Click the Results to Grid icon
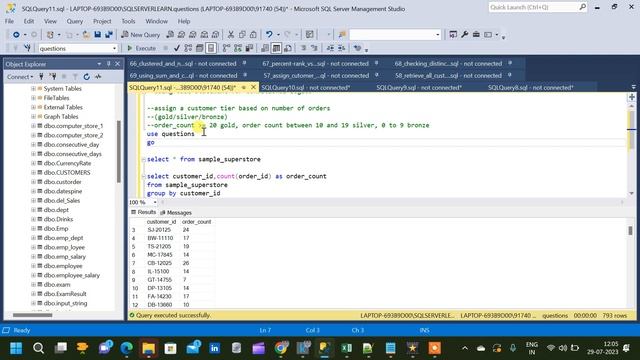640x360 pixels. pos(276,48)
